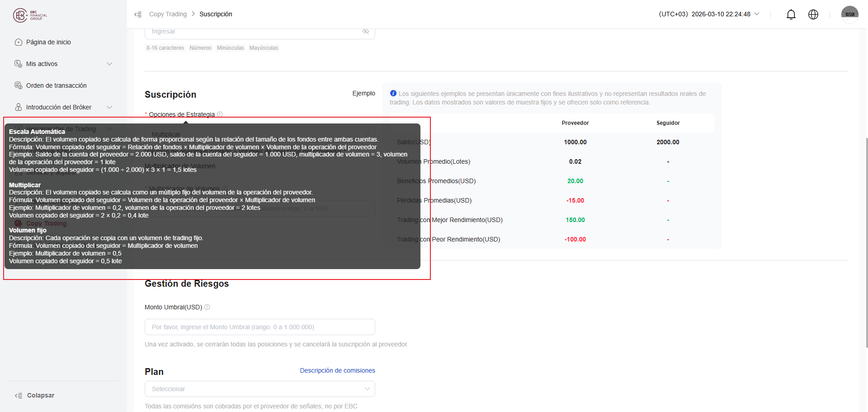Image resolution: width=868 pixels, height=412 pixels.
Task: Click the 150.00 best trade value
Action: click(575, 220)
